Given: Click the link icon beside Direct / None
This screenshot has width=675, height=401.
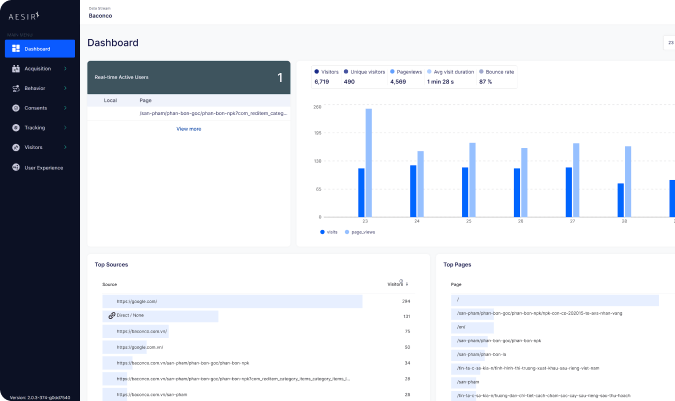Looking at the screenshot, I should coord(112,315).
